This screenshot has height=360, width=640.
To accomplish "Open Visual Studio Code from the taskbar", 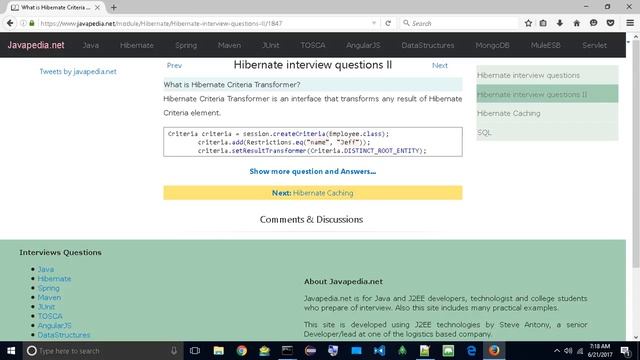I will pos(379,351).
